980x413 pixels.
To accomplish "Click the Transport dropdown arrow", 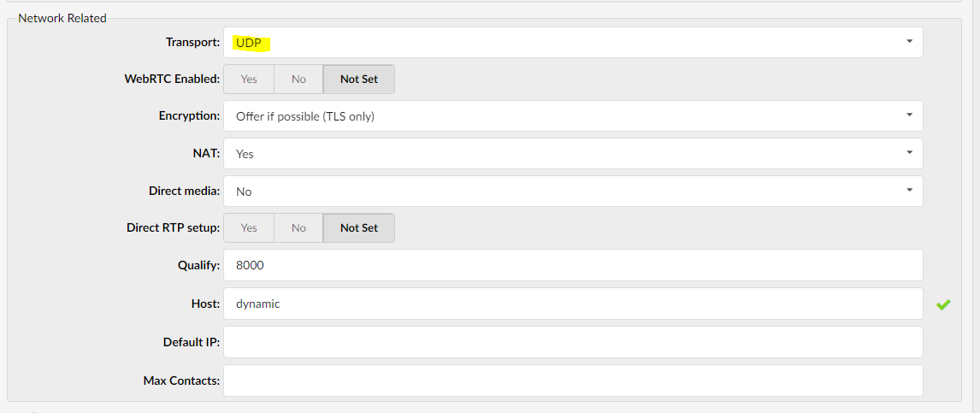I will (x=909, y=41).
